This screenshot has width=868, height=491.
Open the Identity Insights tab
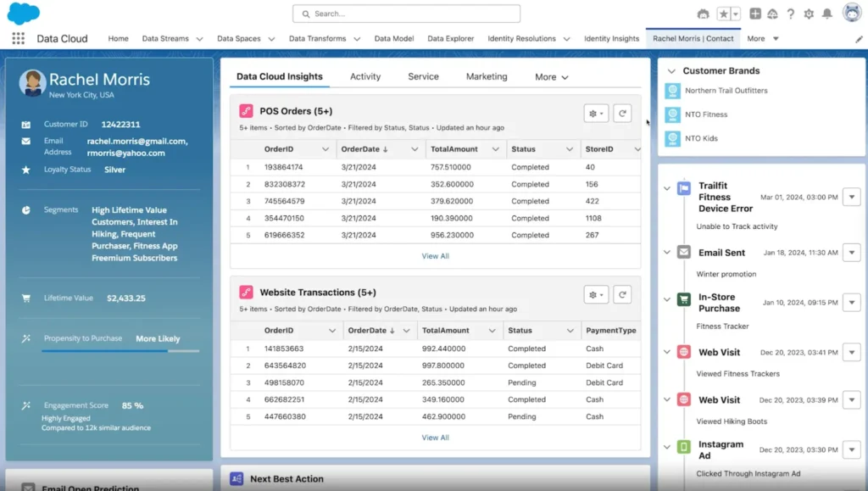[x=612, y=38]
